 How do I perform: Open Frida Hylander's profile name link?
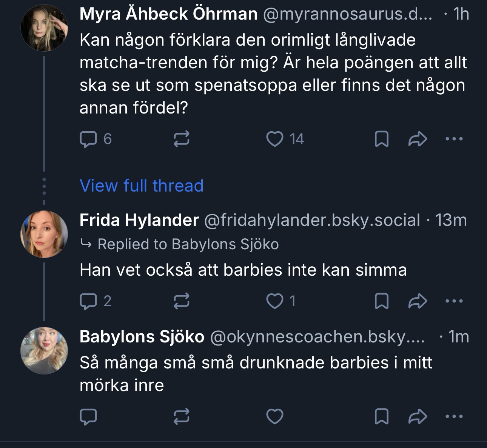click(139, 220)
